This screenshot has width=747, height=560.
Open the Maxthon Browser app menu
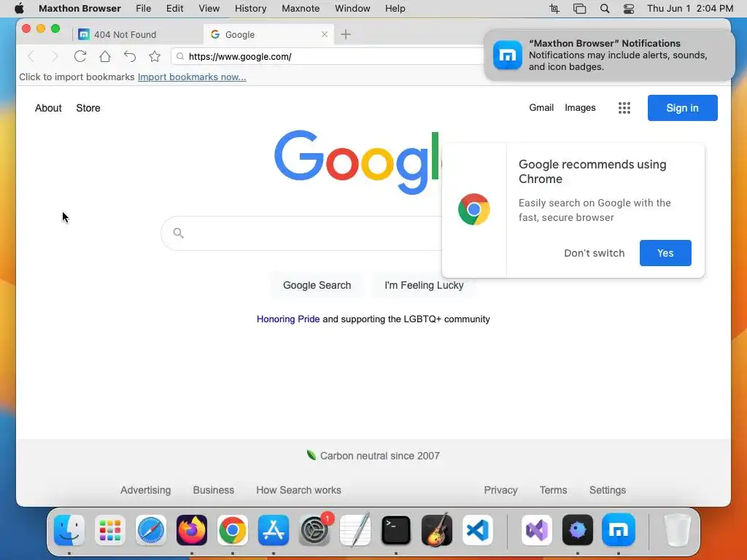click(x=80, y=8)
